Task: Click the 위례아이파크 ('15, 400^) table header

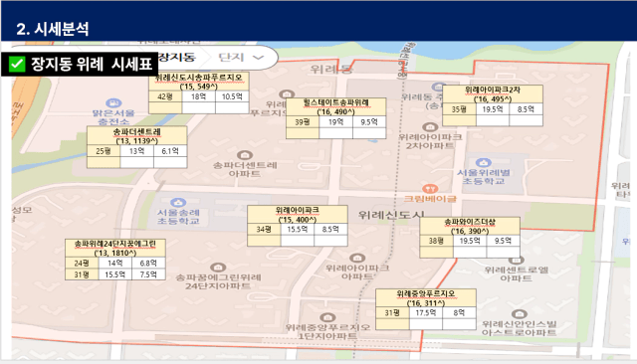Action: point(298,215)
